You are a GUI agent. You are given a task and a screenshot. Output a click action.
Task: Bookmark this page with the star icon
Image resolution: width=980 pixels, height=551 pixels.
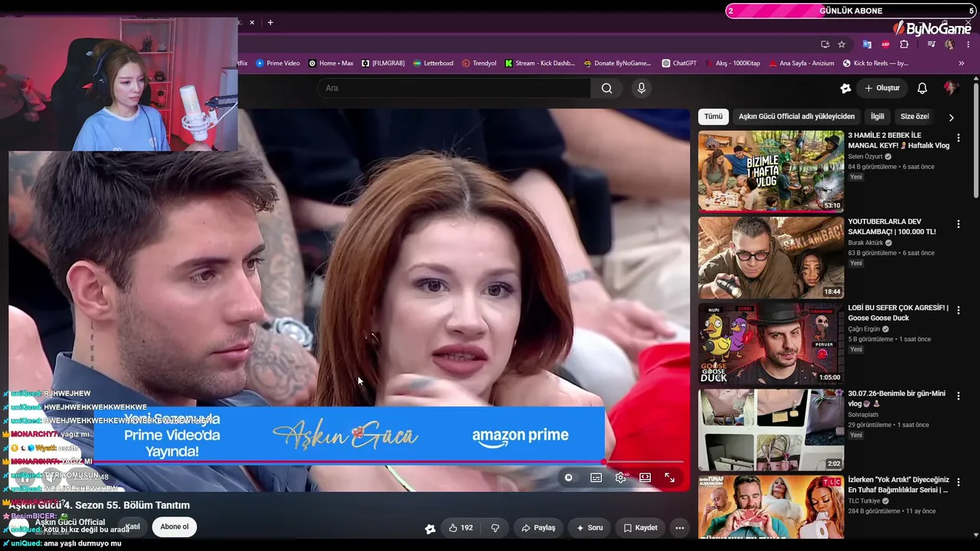(x=841, y=44)
